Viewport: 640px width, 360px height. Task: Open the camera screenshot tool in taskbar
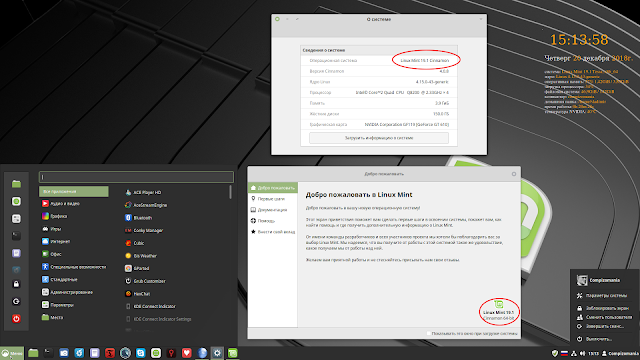(x=64, y=353)
